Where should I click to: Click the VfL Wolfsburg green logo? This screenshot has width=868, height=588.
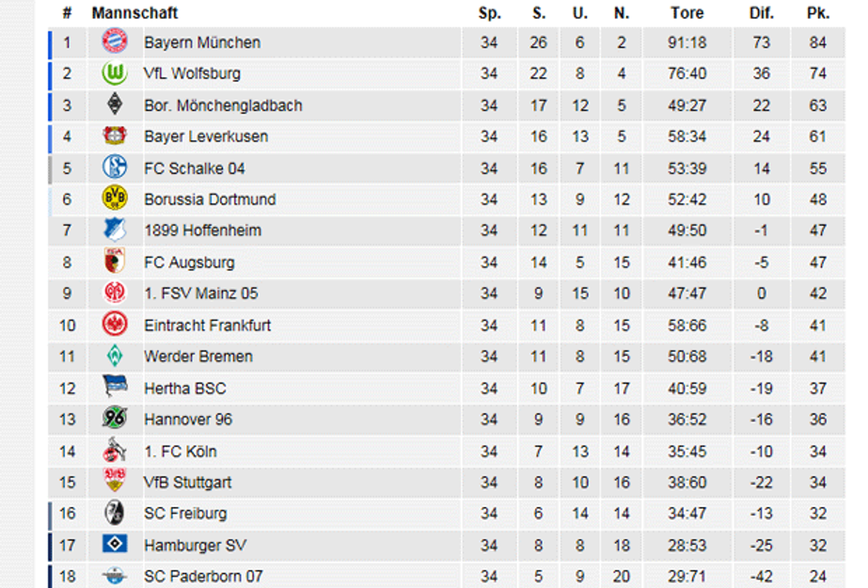114,73
